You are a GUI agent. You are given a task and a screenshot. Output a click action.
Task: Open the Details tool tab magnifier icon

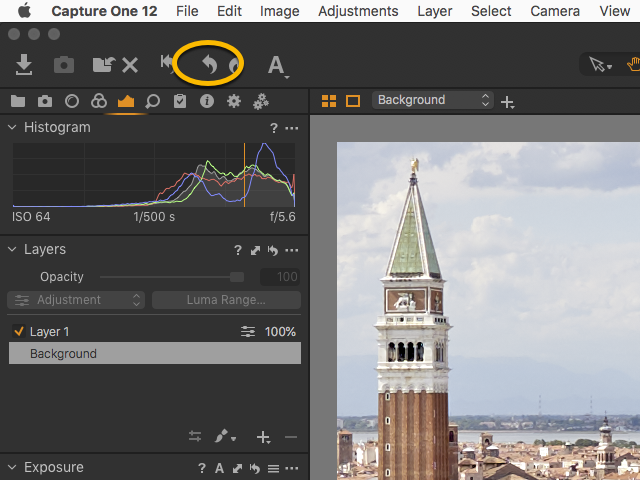152,101
